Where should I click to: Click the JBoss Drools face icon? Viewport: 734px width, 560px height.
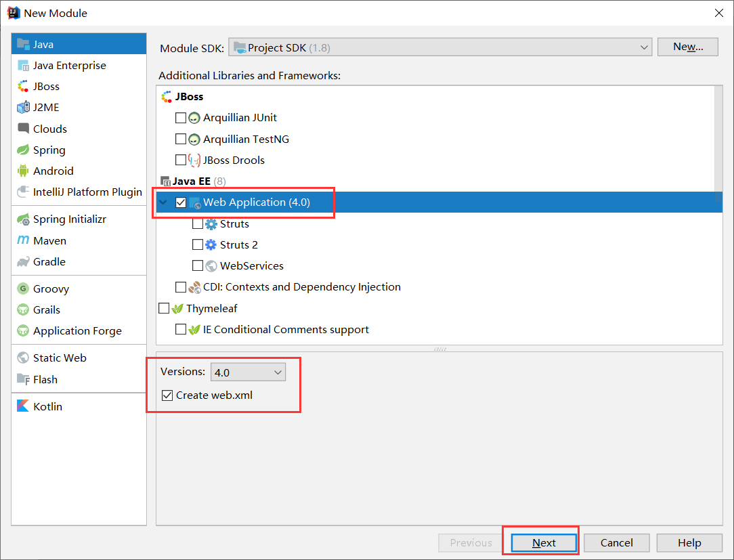pyautogui.click(x=194, y=160)
